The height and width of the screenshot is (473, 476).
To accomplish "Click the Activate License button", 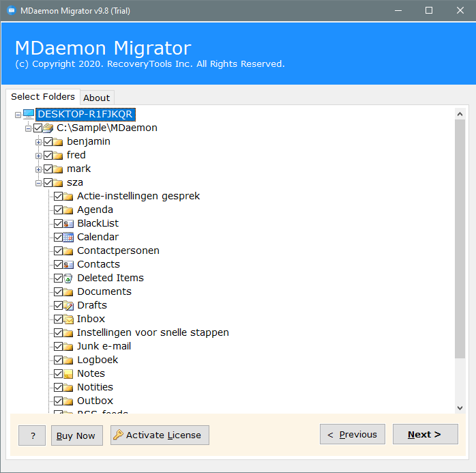I will tap(160, 435).
